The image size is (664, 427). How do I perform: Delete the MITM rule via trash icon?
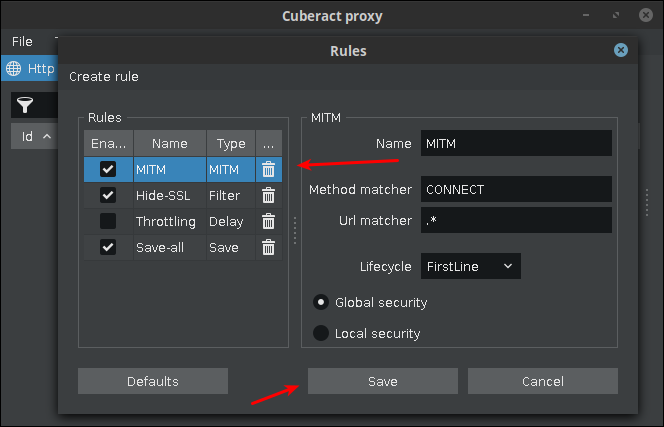tap(268, 169)
